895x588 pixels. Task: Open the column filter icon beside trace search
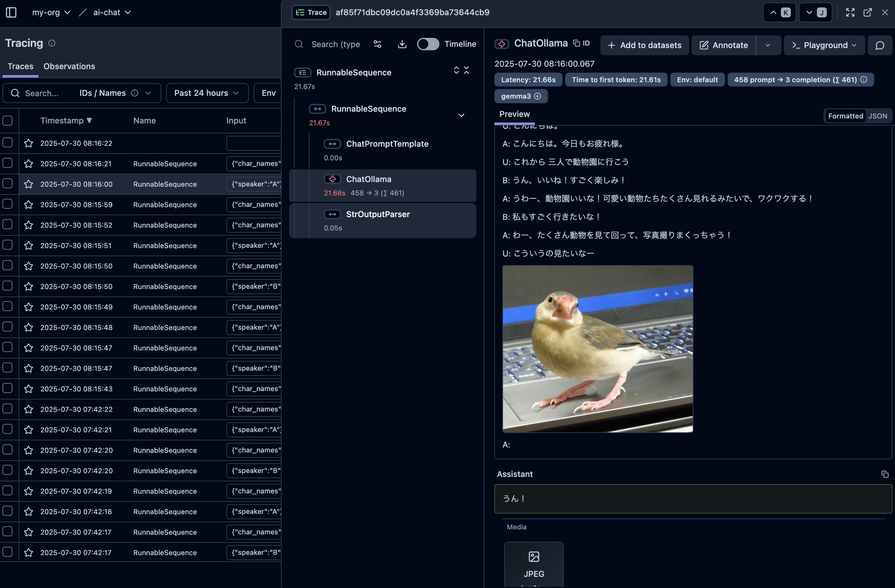click(x=377, y=44)
